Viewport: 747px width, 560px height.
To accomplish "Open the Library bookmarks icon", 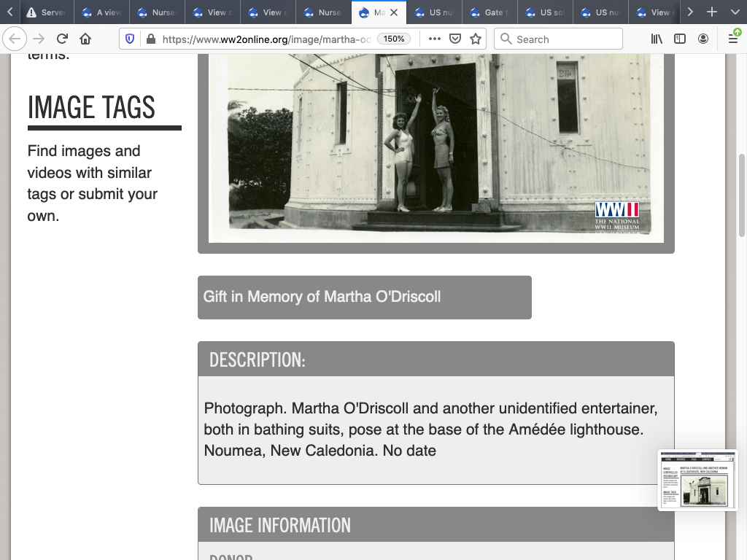I will click(x=657, y=39).
